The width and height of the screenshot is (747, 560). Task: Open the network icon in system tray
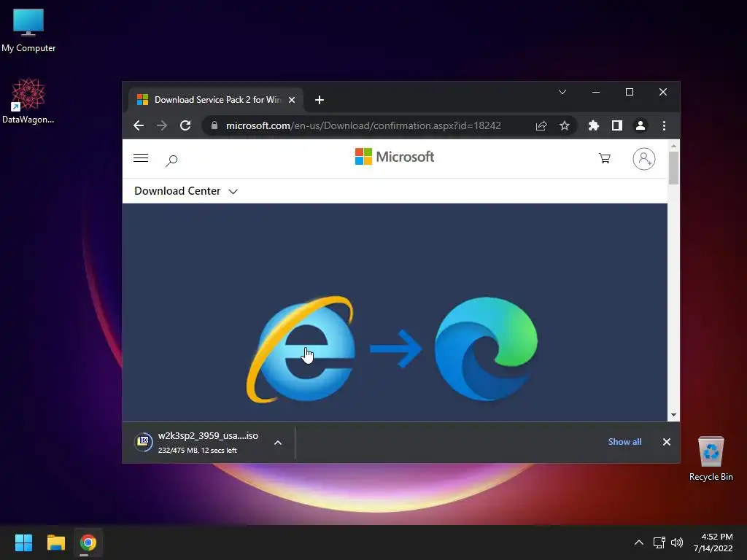pyautogui.click(x=659, y=542)
